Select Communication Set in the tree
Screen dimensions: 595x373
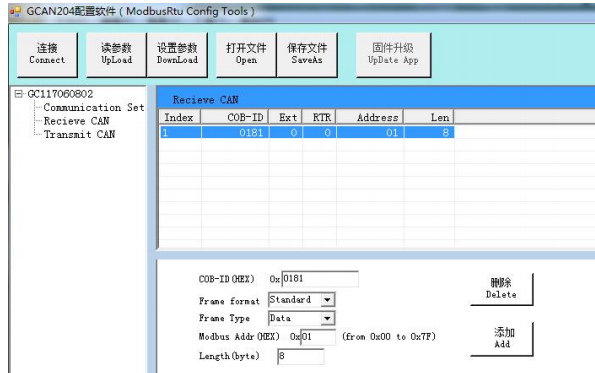[x=94, y=107]
